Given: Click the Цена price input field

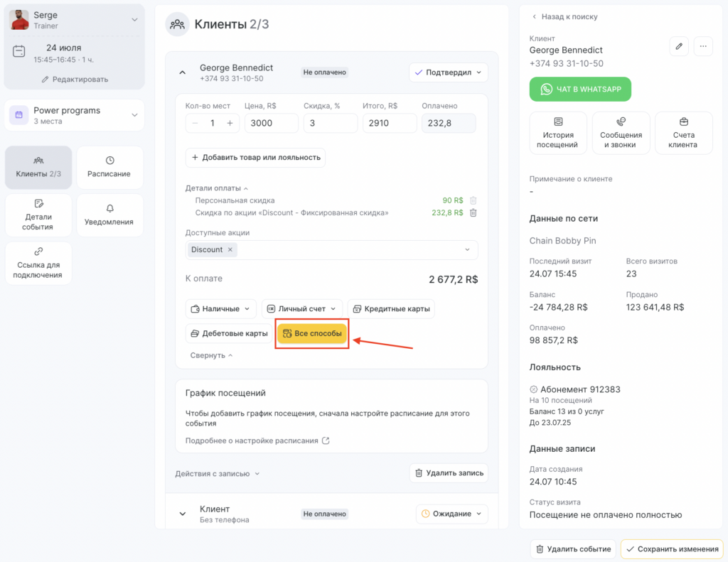Looking at the screenshot, I should [x=271, y=123].
